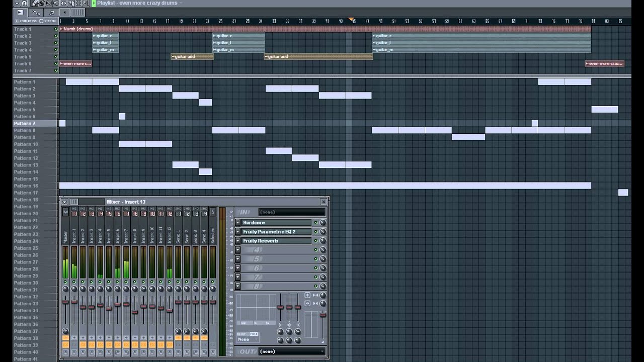Image resolution: width=644 pixels, height=362 pixels.
Task: Click the Insert 8 volume fader
Action: (x=134, y=312)
